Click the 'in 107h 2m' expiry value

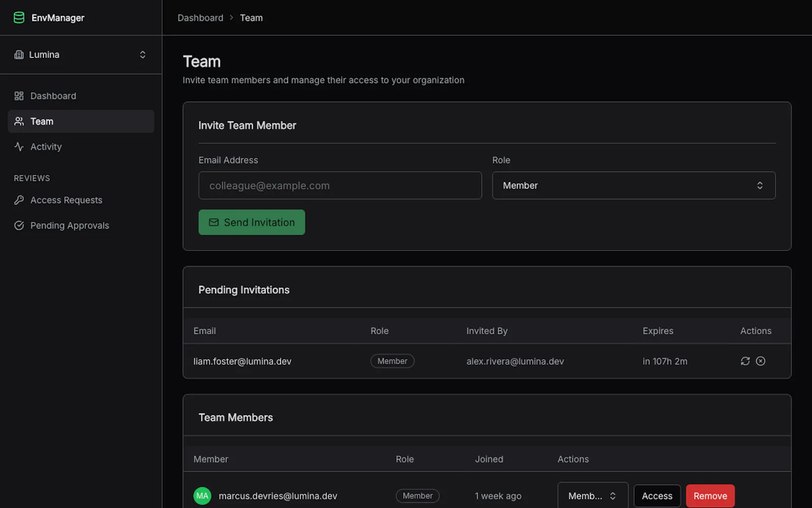coord(665,361)
